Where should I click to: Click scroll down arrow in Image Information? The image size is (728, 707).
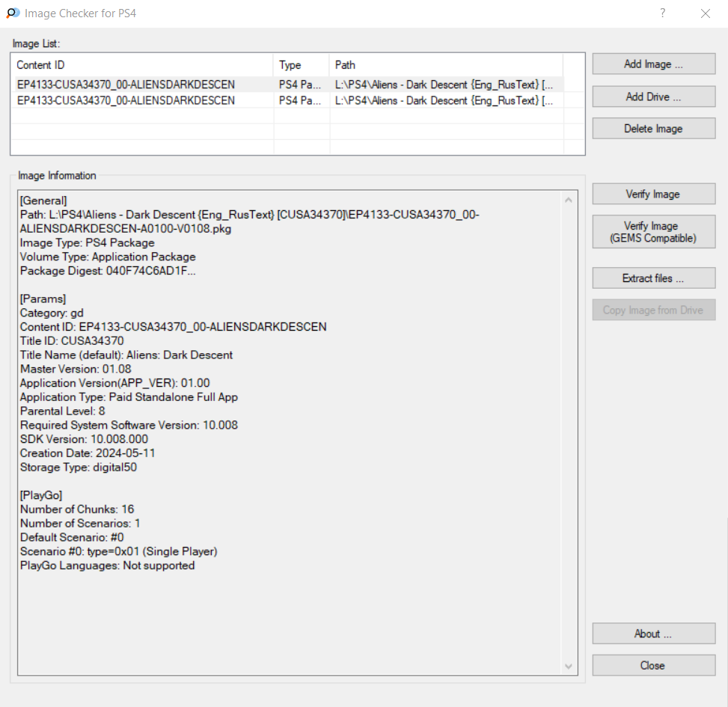[x=569, y=666]
